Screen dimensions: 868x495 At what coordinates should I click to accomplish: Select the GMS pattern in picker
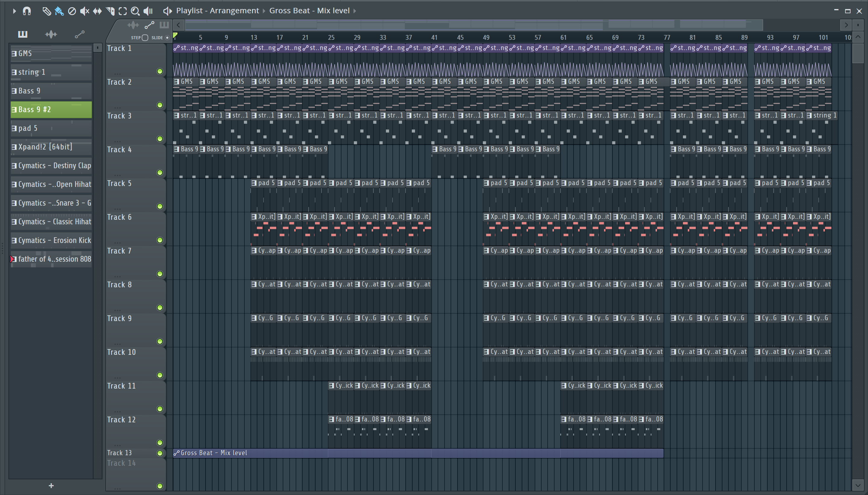[x=51, y=53]
